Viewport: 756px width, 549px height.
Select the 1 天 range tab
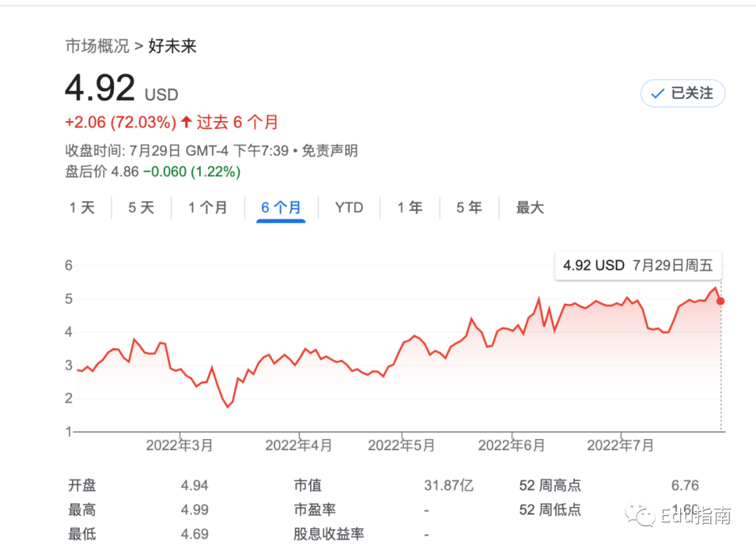[82, 208]
